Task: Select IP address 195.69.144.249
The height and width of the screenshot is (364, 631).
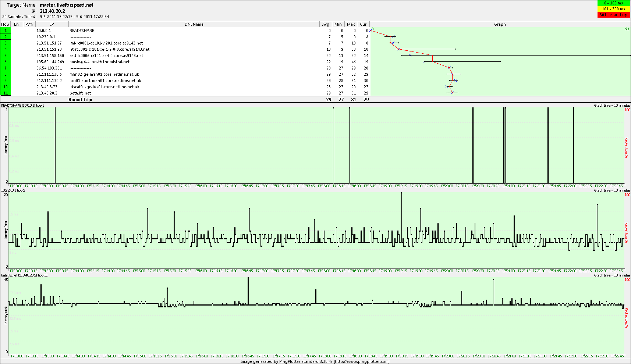Action: pos(50,62)
